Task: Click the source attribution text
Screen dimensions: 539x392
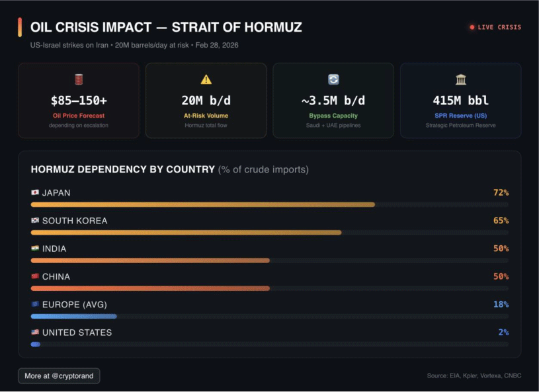Action: [x=474, y=376]
